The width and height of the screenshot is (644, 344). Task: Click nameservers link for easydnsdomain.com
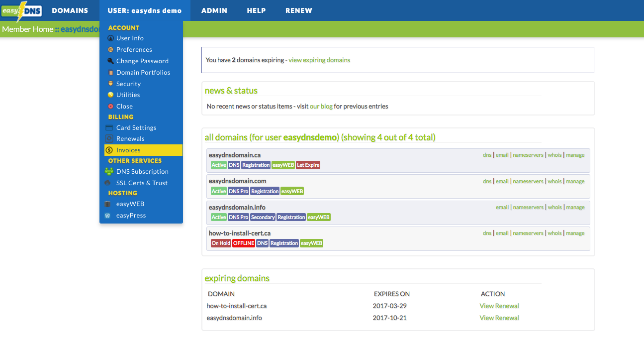pos(529,182)
